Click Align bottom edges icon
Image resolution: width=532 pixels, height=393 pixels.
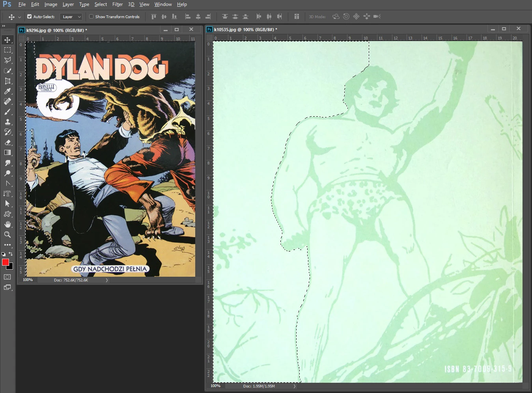coord(174,17)
